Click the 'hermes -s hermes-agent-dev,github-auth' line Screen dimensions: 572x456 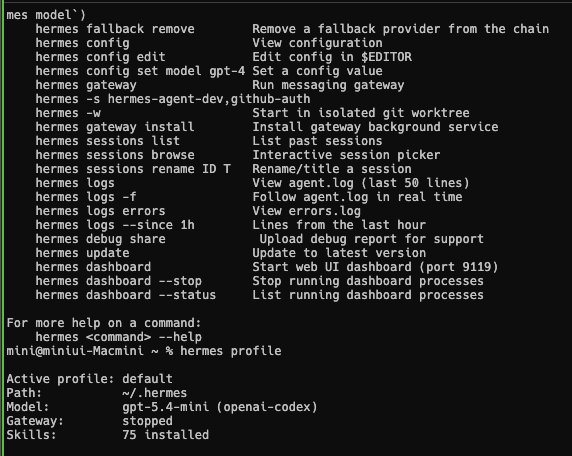pos(173,99)
